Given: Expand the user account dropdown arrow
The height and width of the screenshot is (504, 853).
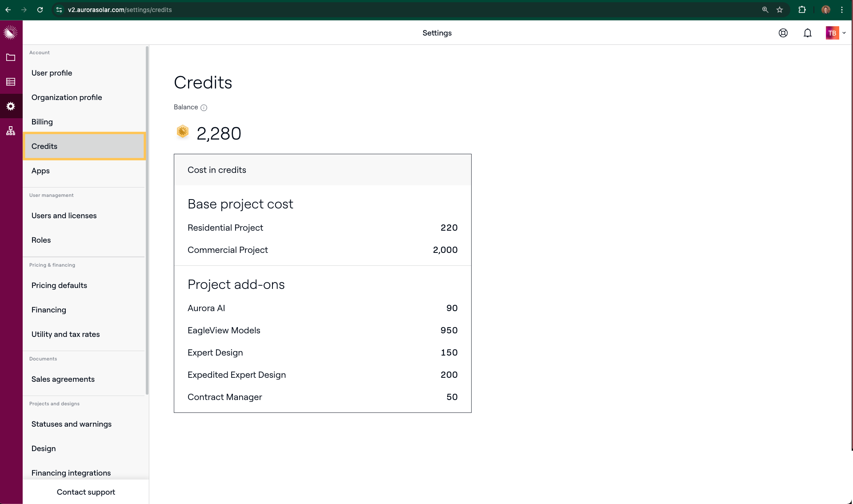Looking at the screenshot, I should [844, 33].
